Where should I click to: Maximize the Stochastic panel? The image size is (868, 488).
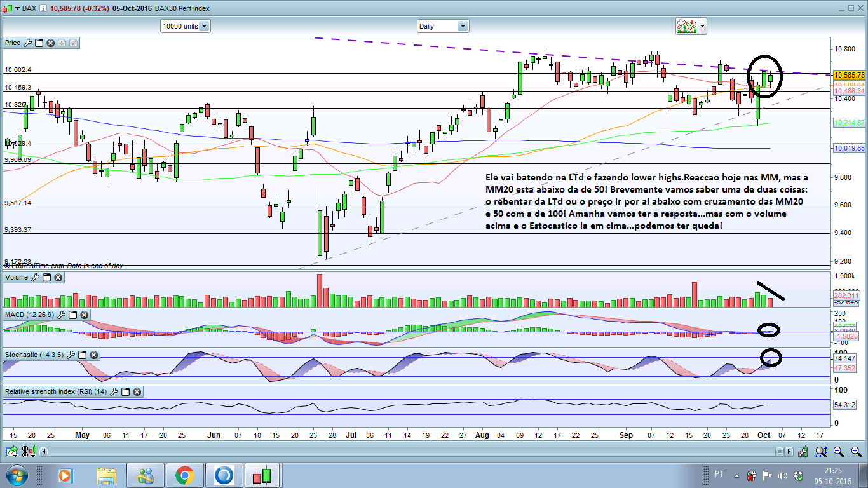[83, 355]
